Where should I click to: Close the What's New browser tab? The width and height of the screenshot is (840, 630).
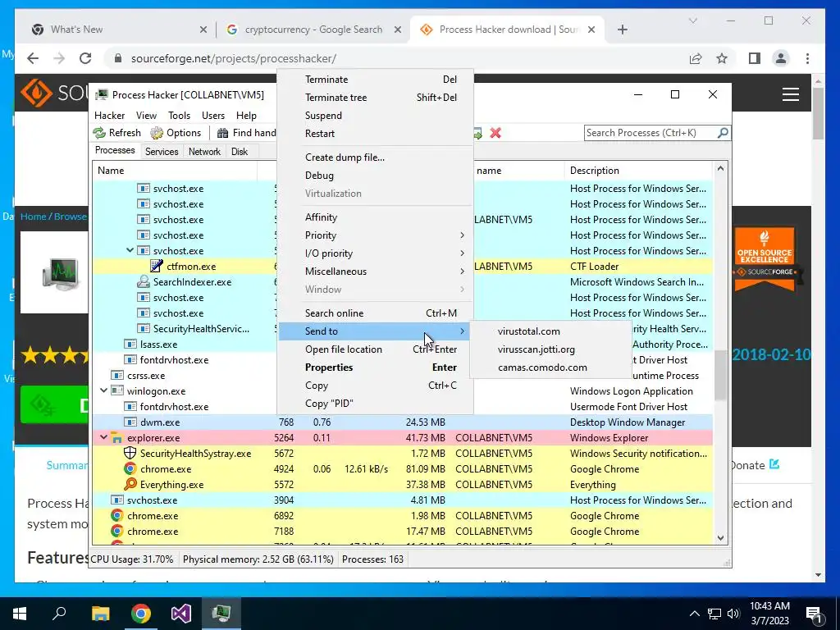tap(203, 30)
